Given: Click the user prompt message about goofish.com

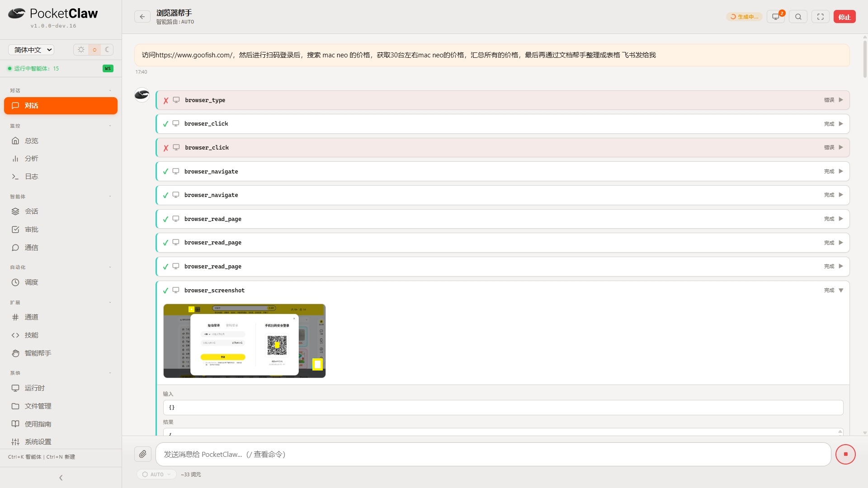Looking at the screenshot, I should coord(492,55).
